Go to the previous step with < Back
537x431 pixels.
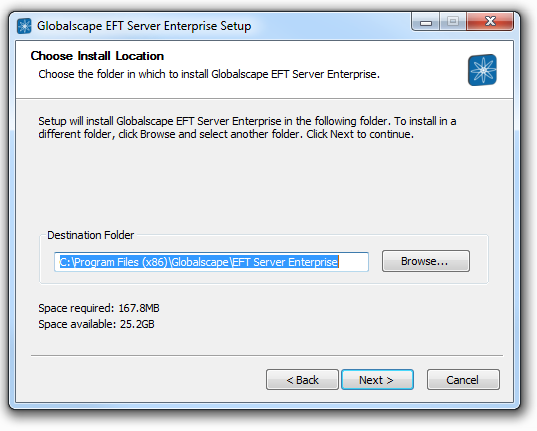[302, 380]
